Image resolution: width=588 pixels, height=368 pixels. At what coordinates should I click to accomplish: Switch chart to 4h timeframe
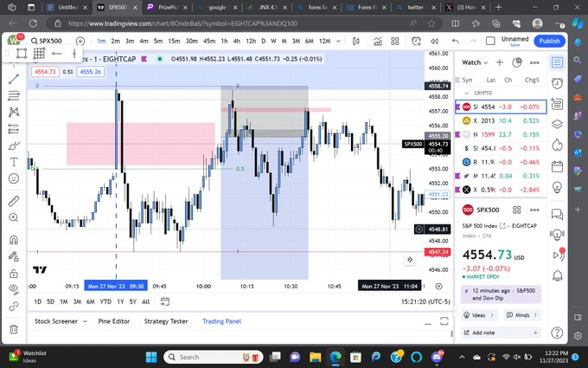coord(237,41)
